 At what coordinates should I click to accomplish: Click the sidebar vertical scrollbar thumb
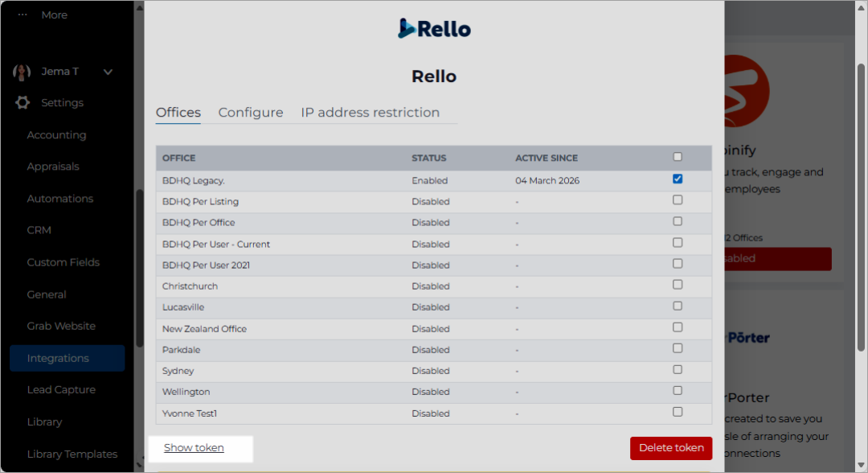pyautogui.click(x=140, y=269)
